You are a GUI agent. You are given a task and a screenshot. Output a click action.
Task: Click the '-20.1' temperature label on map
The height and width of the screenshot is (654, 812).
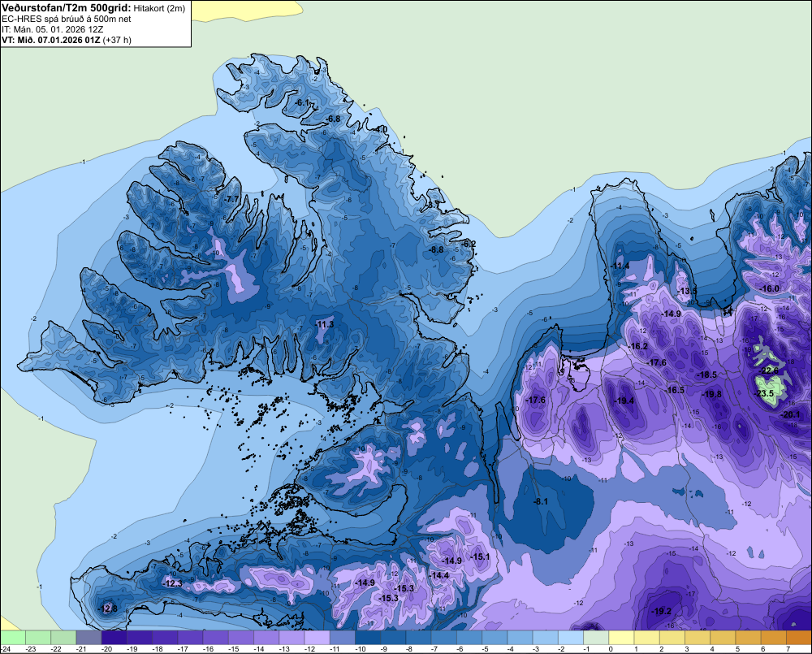pos(790,414)
